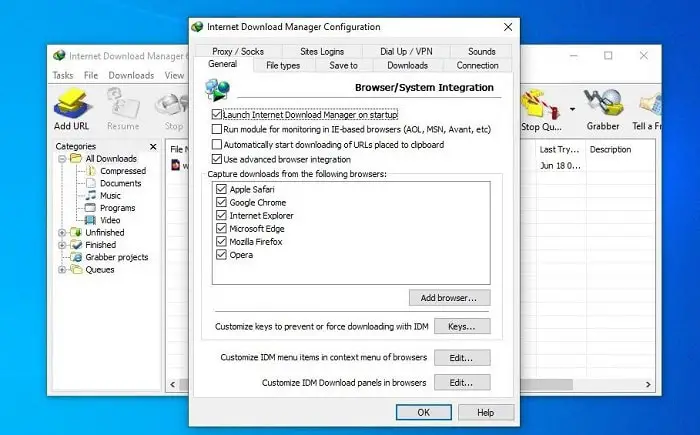Open the View menu

click(174, 75)
